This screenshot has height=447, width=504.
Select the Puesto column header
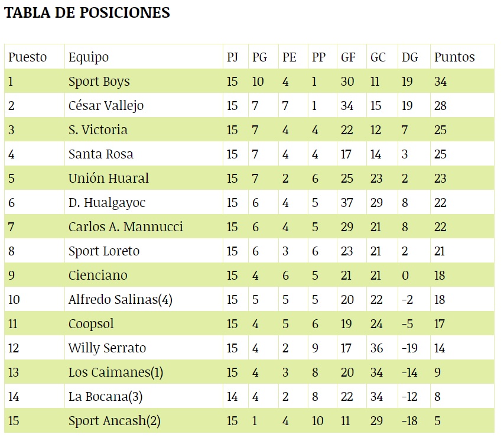27,57
